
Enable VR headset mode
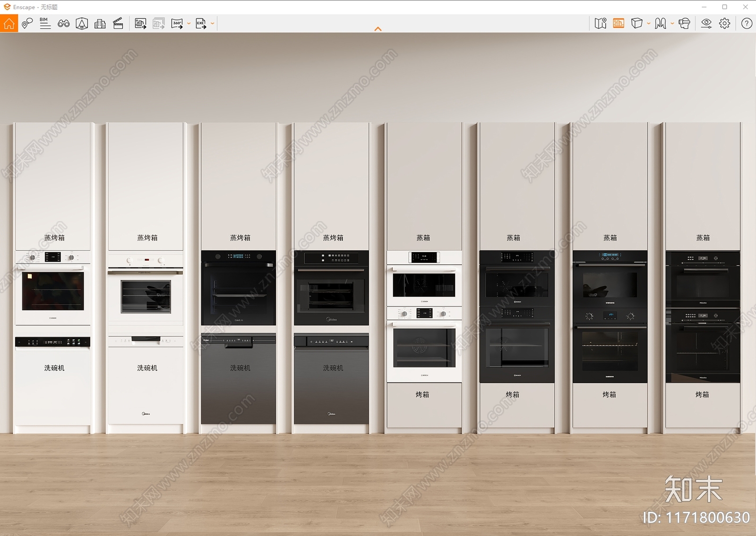click(684, 23)
